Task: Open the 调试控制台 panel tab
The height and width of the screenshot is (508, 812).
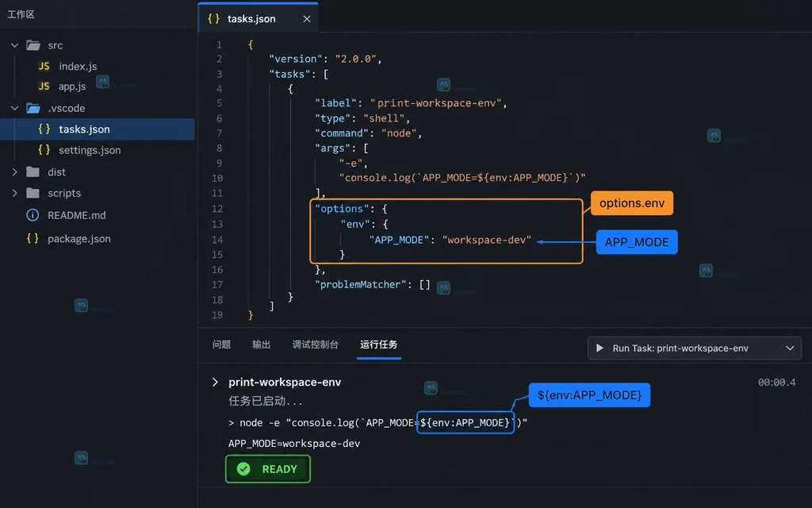Action: click(315, 344)
